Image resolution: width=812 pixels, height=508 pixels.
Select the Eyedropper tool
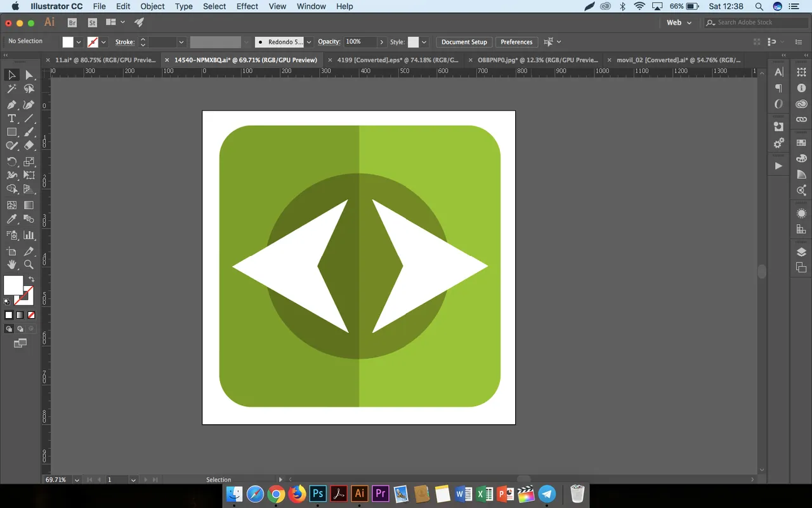11,219
